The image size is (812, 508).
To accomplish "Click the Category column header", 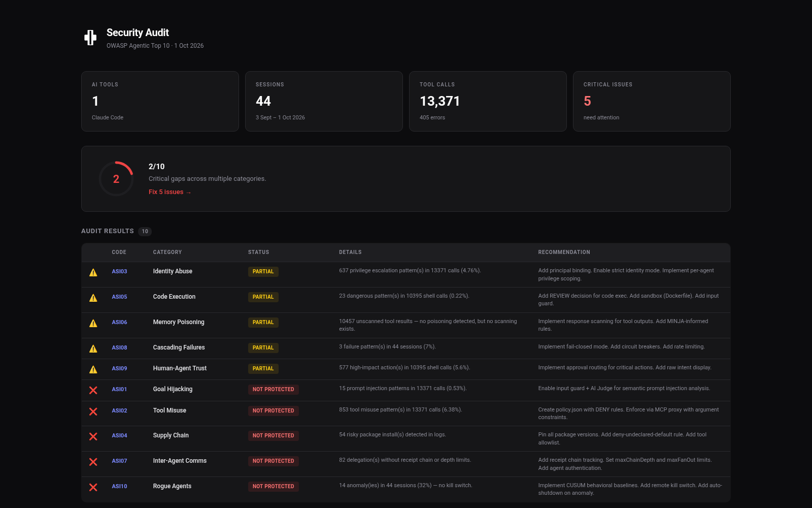I will pos(167,252).
